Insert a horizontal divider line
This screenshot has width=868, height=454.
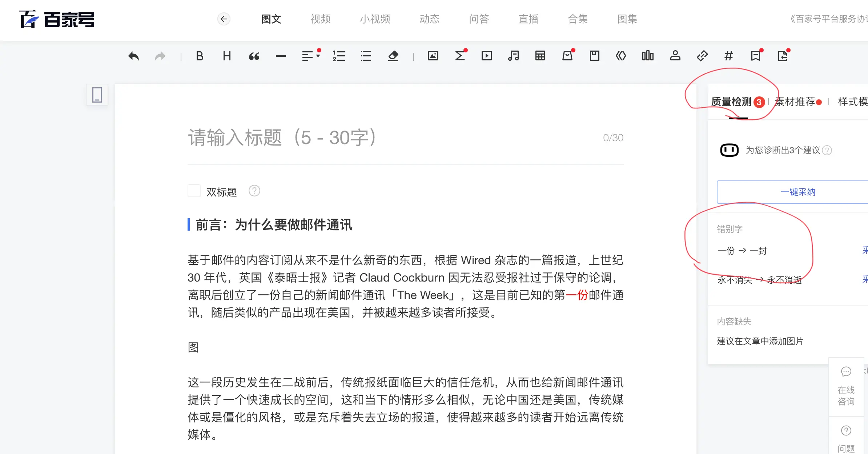281,56
